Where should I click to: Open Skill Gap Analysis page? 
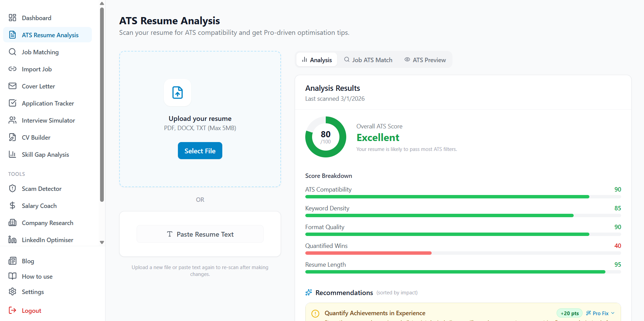pyautogui.click(x=47, y=154)
